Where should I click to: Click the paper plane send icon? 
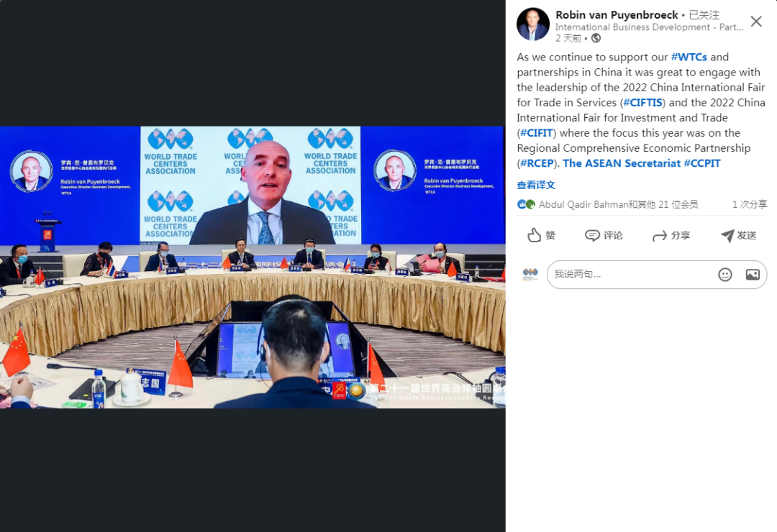(727, 235)
